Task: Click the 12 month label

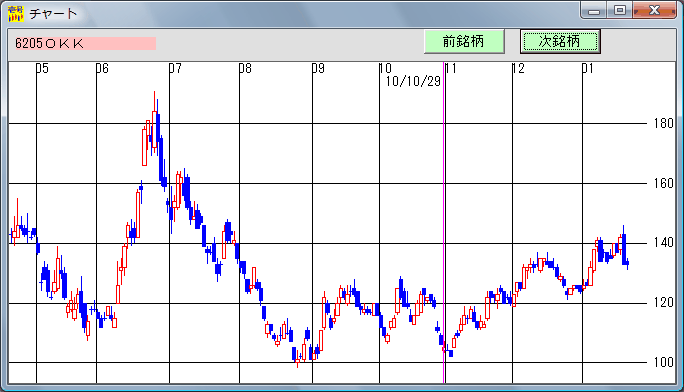Action: click(518, 68)
